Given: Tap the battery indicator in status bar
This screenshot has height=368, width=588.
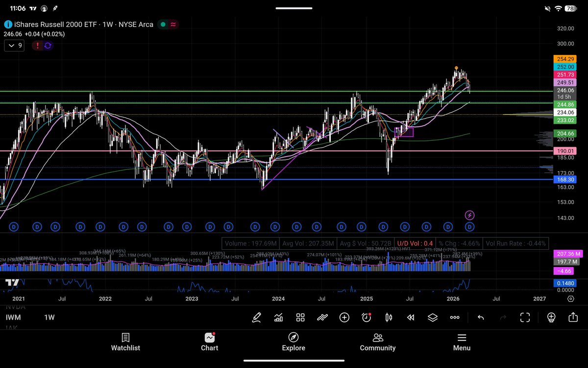Looking at the screenshot, I should click(571, 8).
